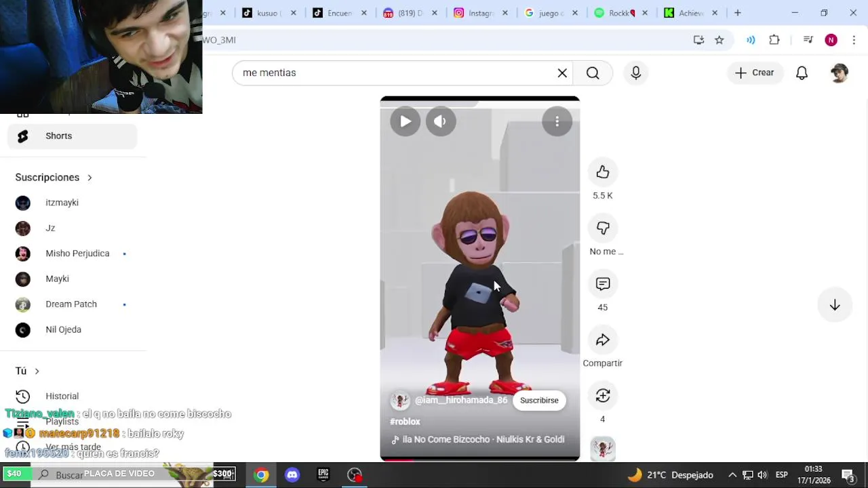The height and width of the screenshot is (488, 868).
Task: Click the blue sound-wave extension icon
Action: [751, 40]
